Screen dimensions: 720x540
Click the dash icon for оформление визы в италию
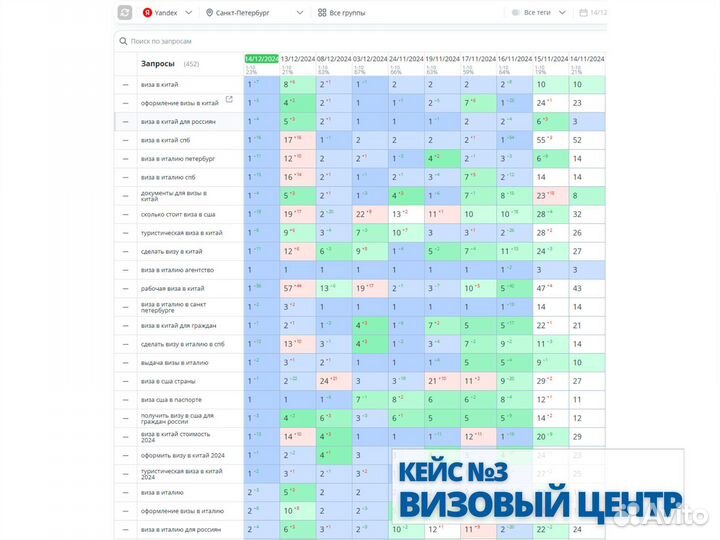125,511
